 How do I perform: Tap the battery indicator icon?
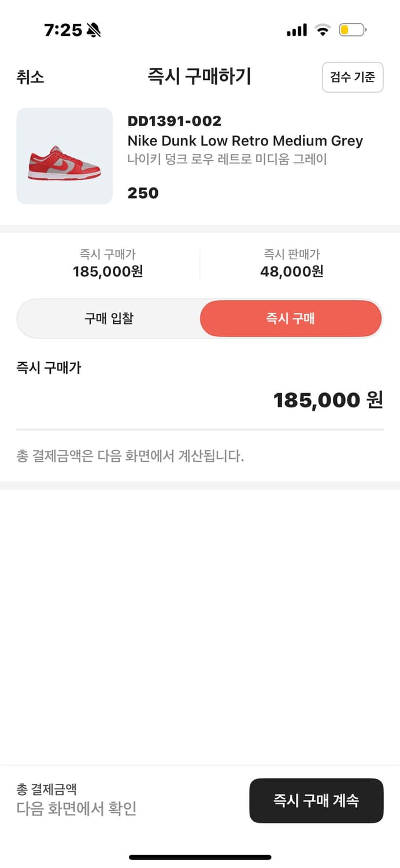pos(353,30)
